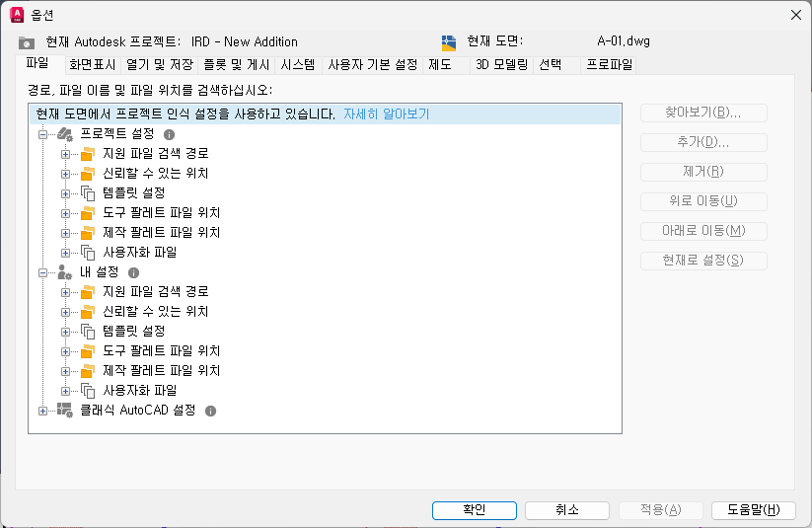The height and width of the screenshot is (528, 812).
Task: Click the 아래로 이동(M) button
Action: click(703, 231)
